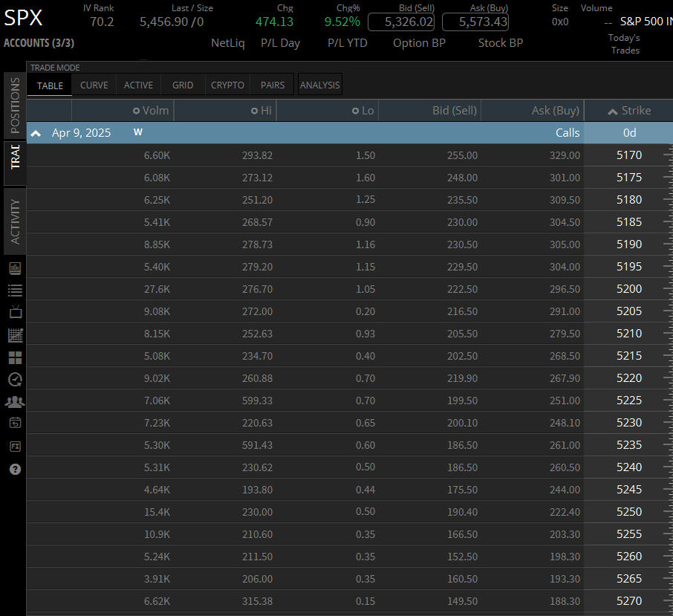This screenshot has width=673, height=616.
Task: Toggle the Hi column dot
Action: pos(255,111)
